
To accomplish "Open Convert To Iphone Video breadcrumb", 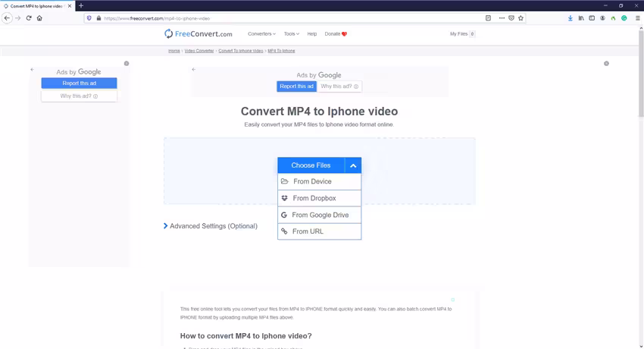I will (x=241, y=51).
